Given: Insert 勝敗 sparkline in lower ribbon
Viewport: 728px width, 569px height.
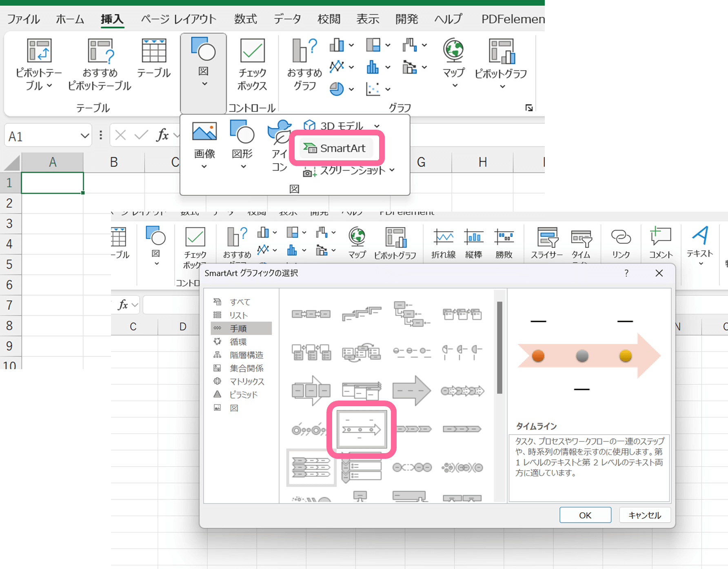Looking at the screenshot, I should [x=504, y=243].
